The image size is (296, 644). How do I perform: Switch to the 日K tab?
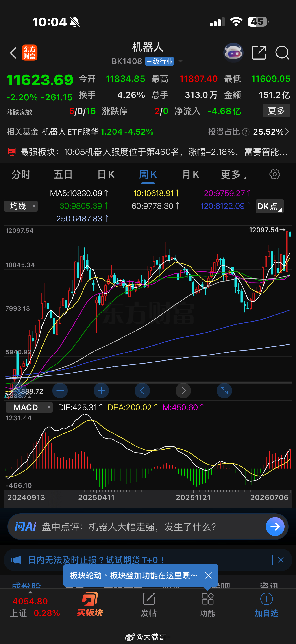tap(106, 174)
